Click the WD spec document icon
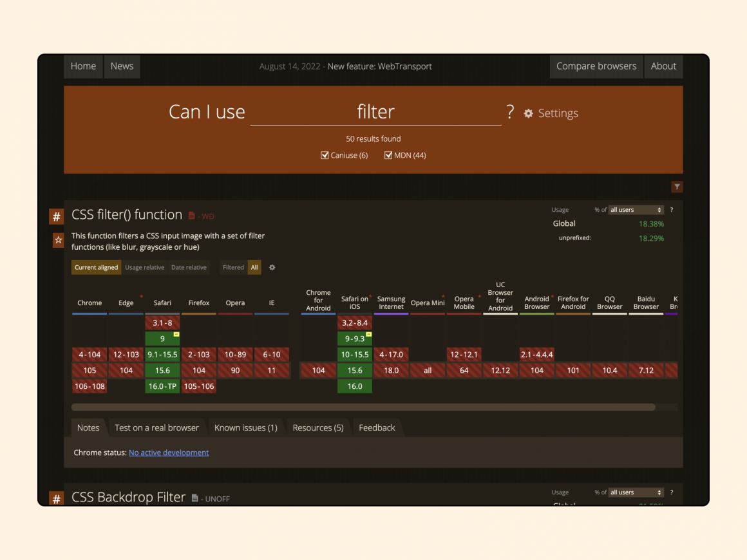 pos(191,216)
